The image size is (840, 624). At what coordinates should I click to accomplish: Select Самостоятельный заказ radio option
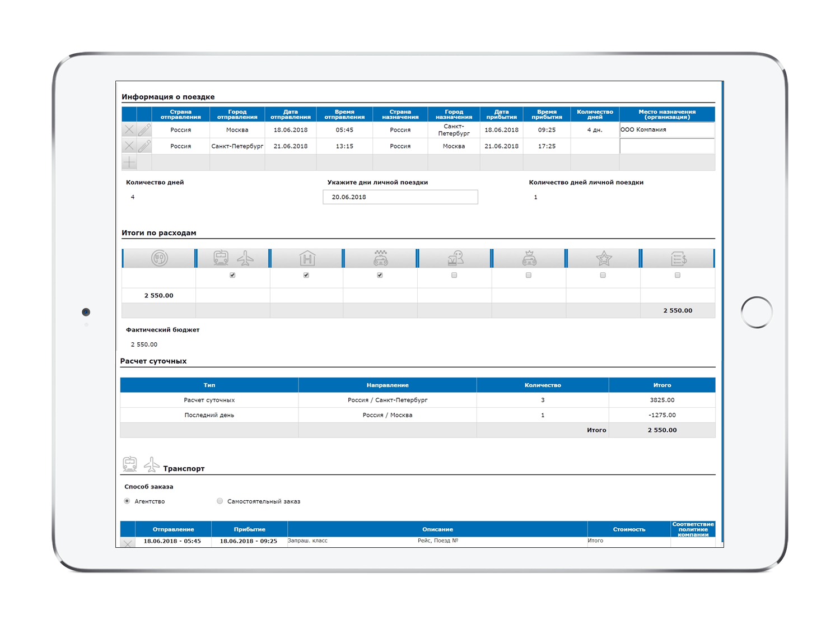pos(220,501)
